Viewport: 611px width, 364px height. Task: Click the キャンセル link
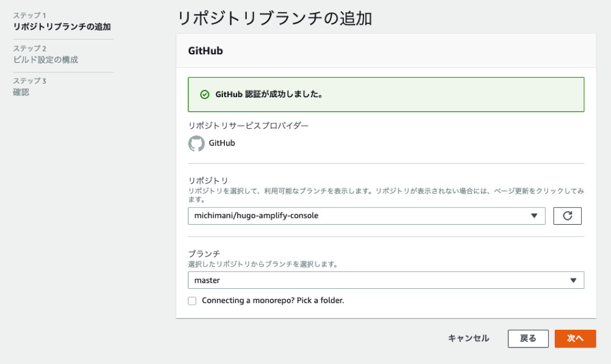pos(468,338)
